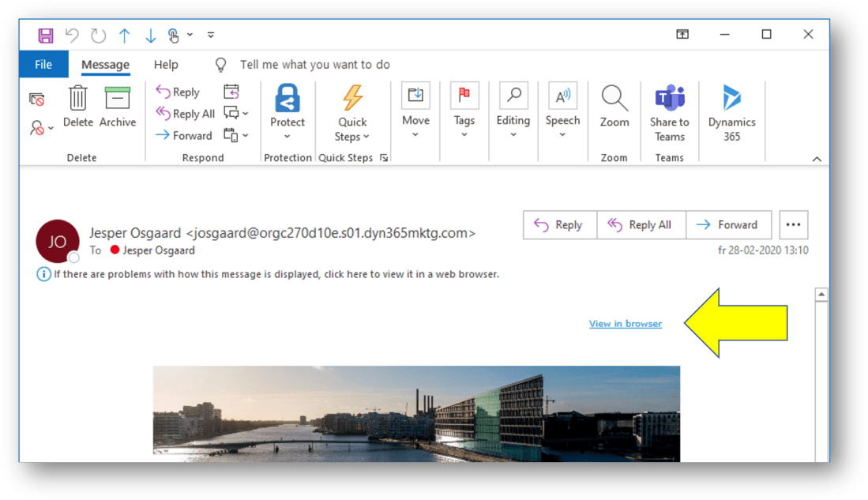Image resolution: width=868 pixels, height=500 pixels.
Task: Archive this message using Archive icon
Action: coord(117,98)
